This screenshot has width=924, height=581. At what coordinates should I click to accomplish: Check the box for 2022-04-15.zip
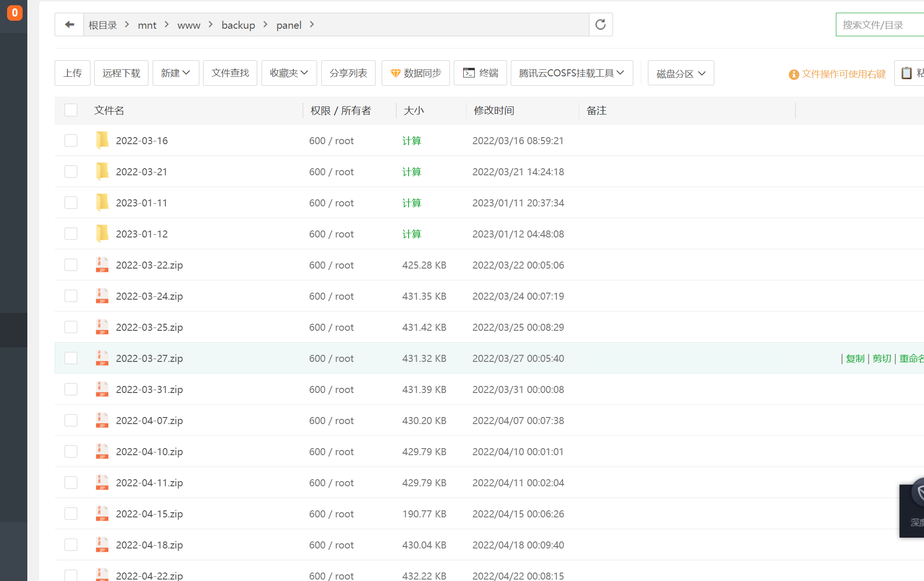point(71,514)
